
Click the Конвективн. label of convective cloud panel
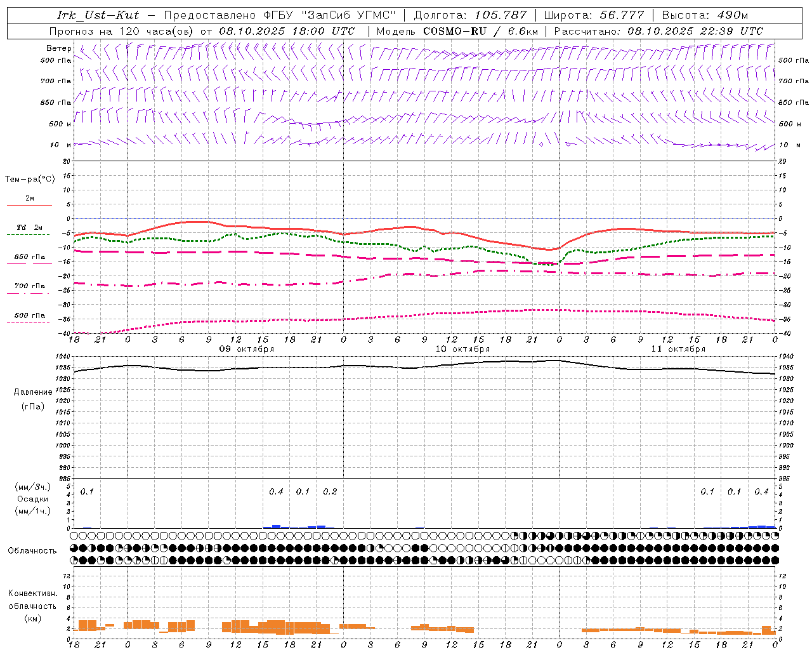click(x=32, y=594)
